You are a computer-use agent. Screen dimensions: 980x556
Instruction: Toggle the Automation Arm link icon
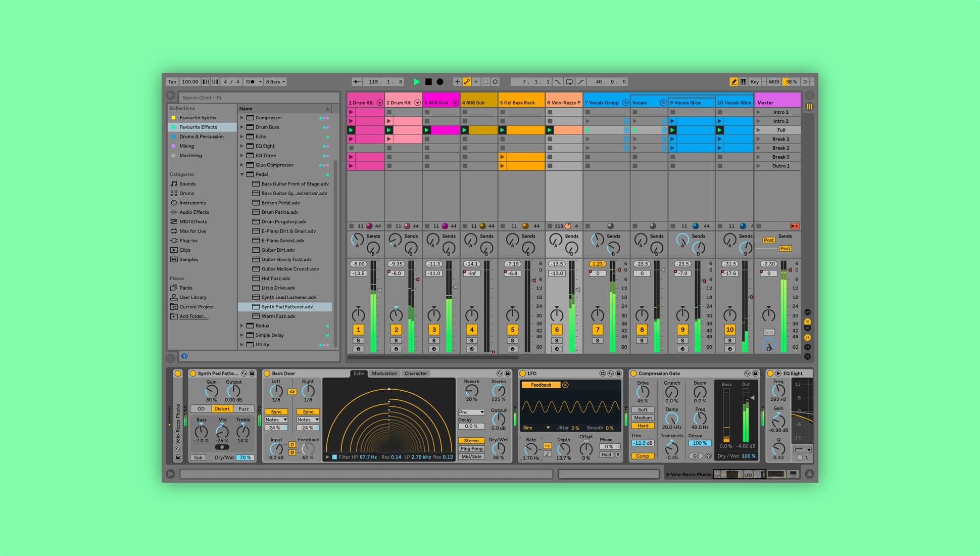point(467,82)
